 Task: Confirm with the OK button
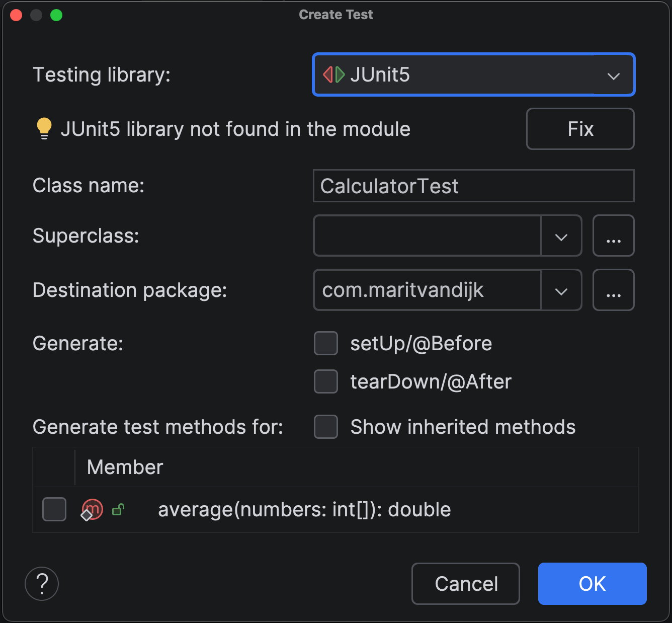click(x=592, y=584)
